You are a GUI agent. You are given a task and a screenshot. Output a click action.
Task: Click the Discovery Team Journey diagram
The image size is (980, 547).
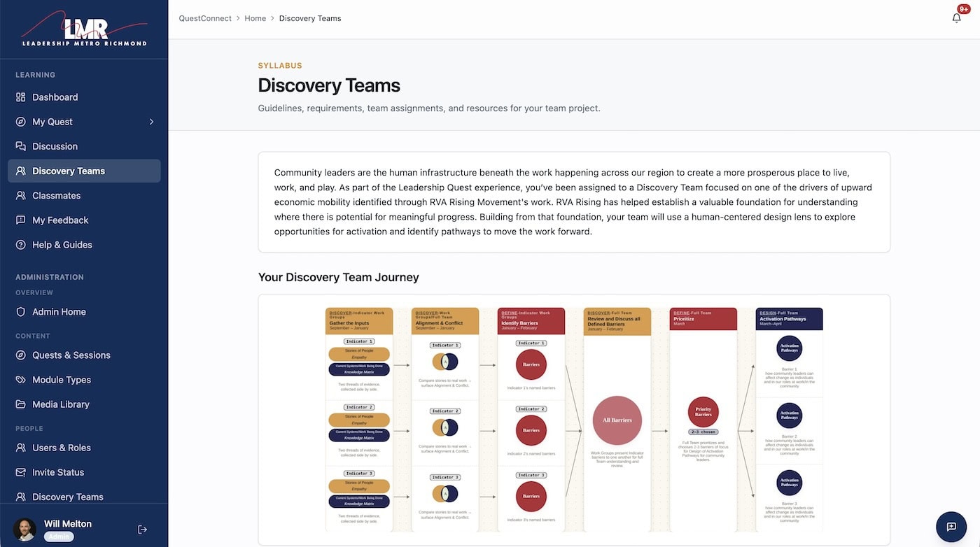click(574, 420)
